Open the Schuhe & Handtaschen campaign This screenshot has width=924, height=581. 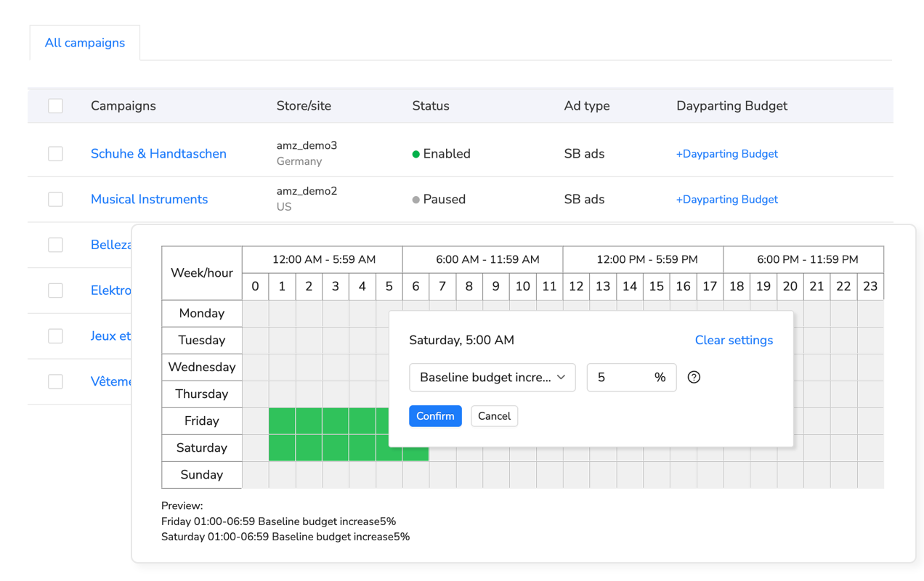click(158, 153)
